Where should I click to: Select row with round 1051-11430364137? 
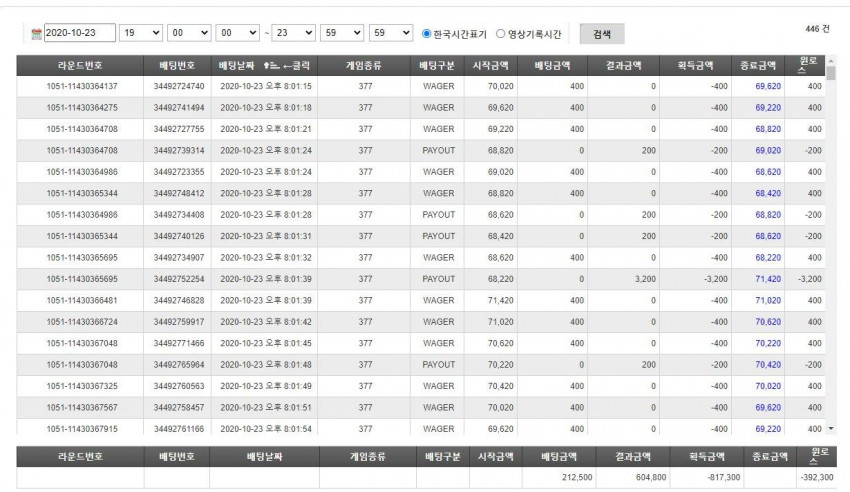coord(421,86)
